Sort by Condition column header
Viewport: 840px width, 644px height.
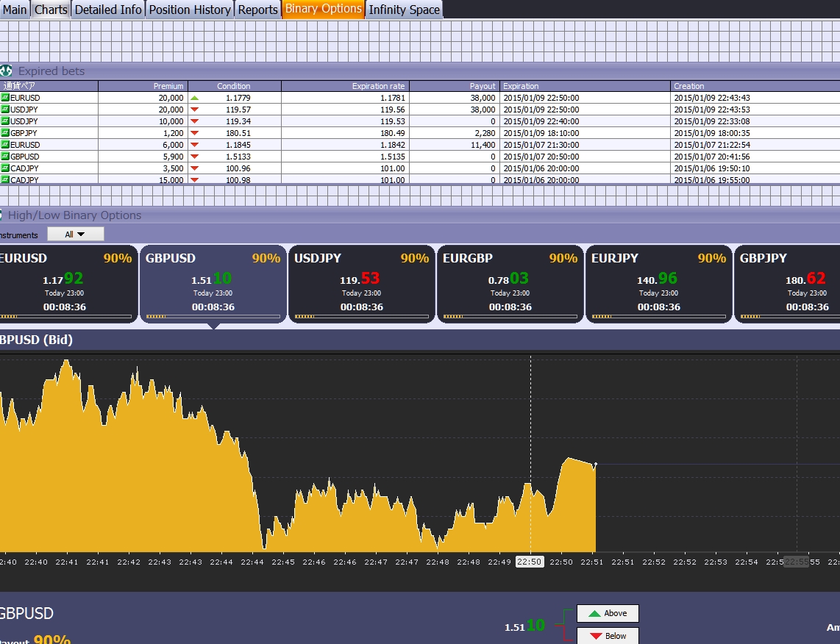tap(235, 86)
